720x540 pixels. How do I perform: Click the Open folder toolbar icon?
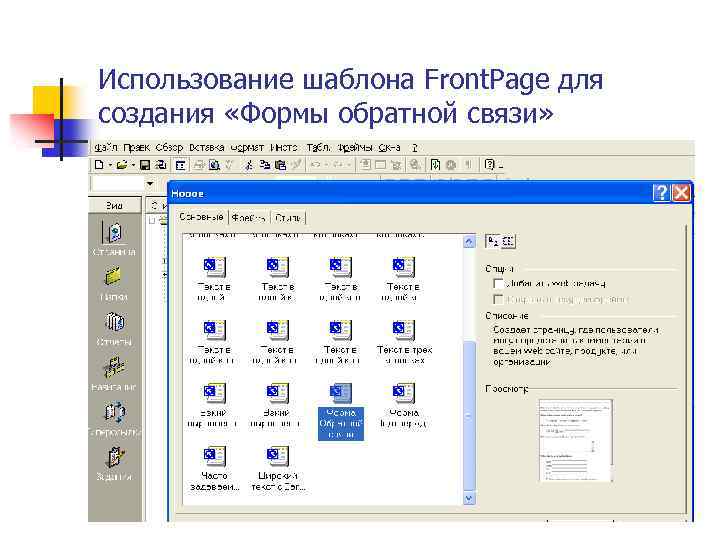coord(122,164)
